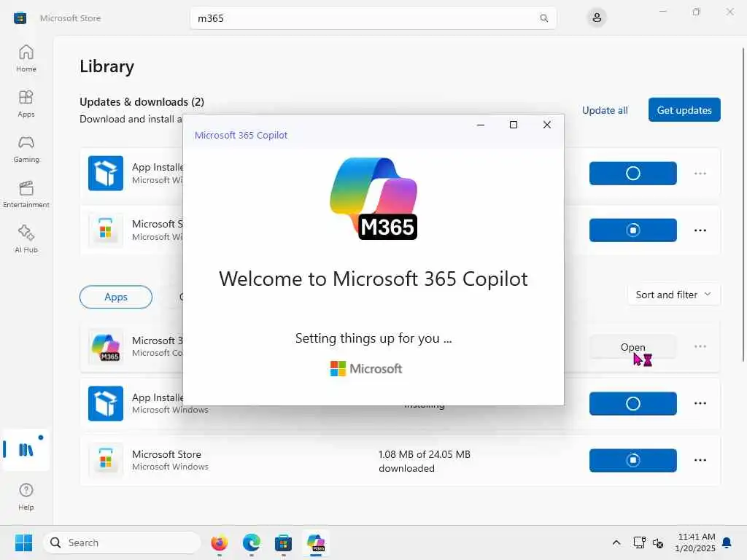Open Help in the sidebar
747x560 pixels.
click(26, 497)
